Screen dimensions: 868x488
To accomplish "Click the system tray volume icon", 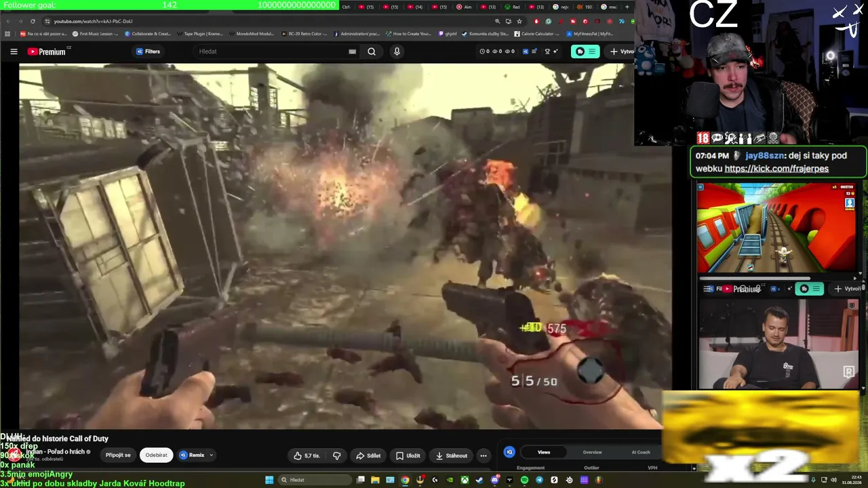I will 833,480.
